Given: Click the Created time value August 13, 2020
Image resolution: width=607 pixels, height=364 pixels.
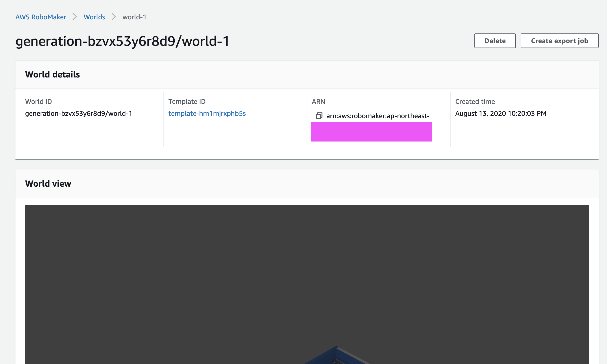Looking at the screenshot, I should click(501, 113).
